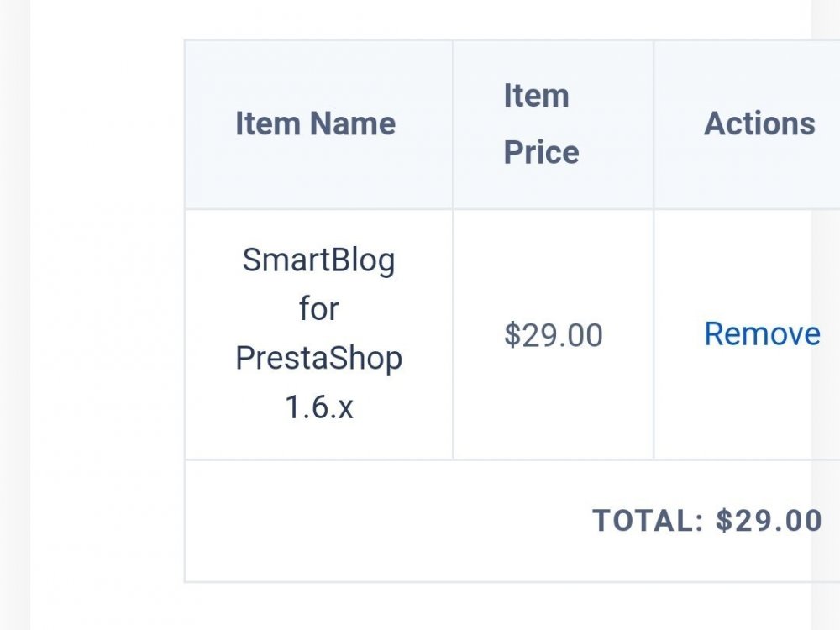Click the word PrestaShop in item name
This screenshot has height=630, width=840.
coord(318,359)
